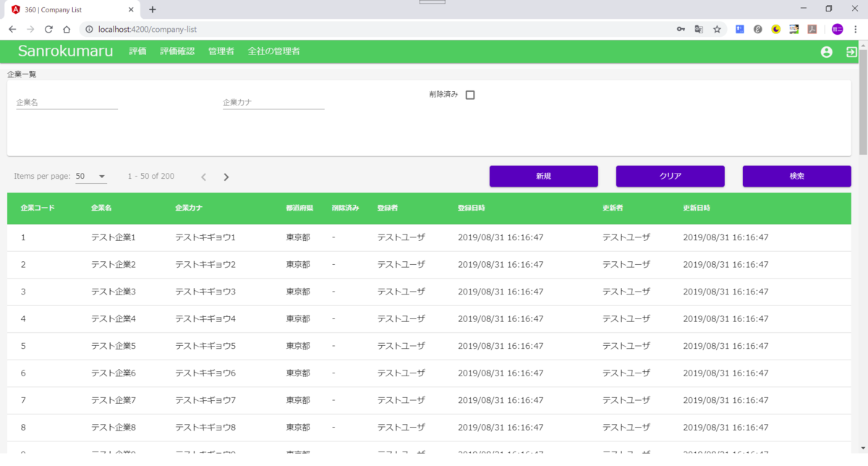The width and height of the screenshot is (868, 466).
Task: Open the Adobe Acrobat extension icon
Action: pos(812,28)
